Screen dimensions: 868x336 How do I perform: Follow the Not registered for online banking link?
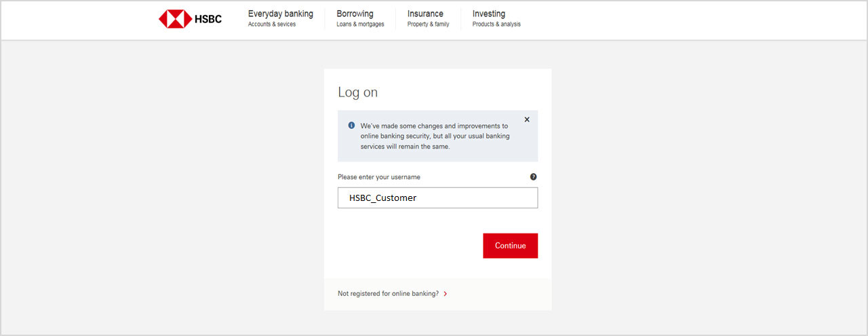[x=388, y=294]
